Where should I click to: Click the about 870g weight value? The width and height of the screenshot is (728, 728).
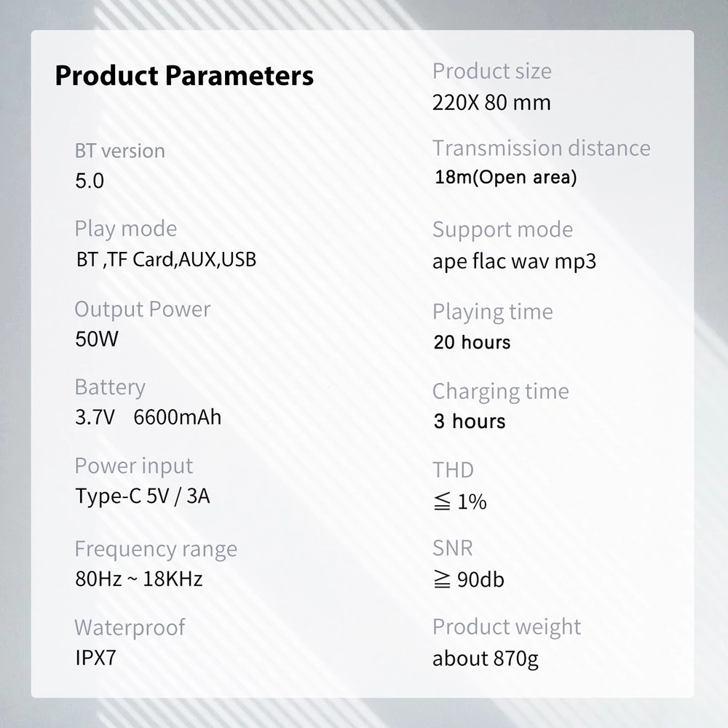pyautogui.click(x=486, y=659)
